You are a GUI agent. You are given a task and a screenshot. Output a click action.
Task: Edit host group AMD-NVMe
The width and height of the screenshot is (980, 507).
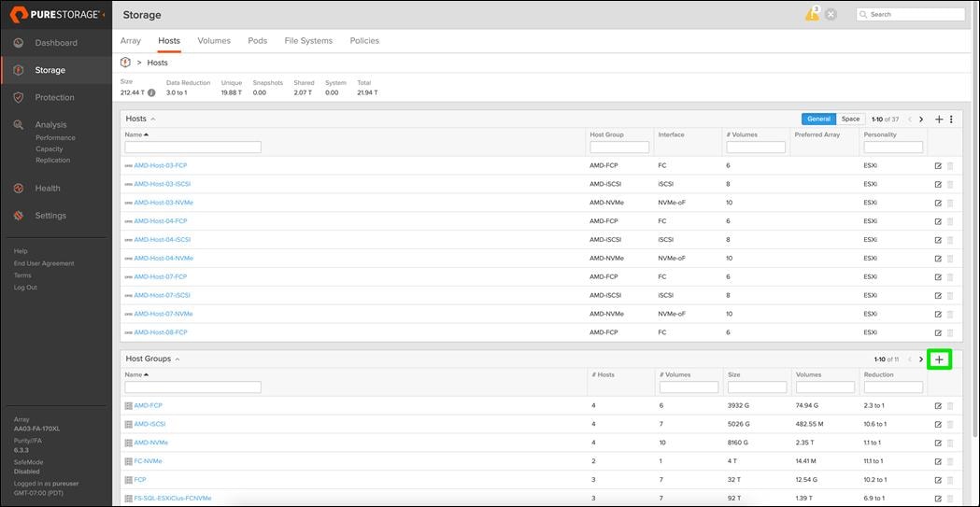pos(938,443)
